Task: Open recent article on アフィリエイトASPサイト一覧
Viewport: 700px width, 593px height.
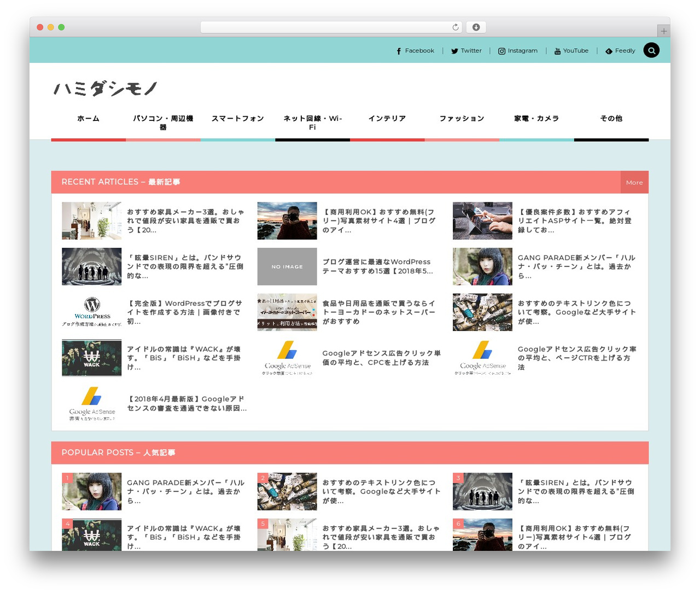Action: pyautogui.click(x=575, y=221)
